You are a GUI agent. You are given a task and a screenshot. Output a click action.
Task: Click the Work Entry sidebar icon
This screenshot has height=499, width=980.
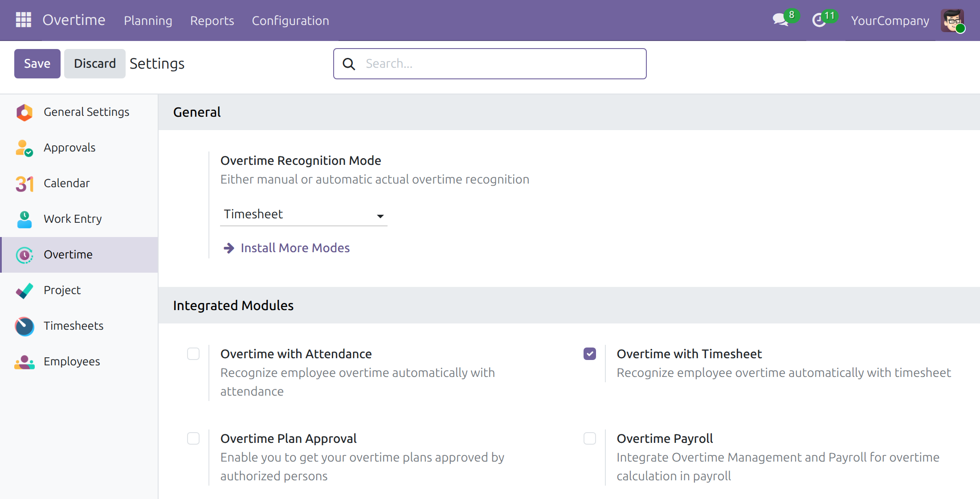[x=24, y=219]
